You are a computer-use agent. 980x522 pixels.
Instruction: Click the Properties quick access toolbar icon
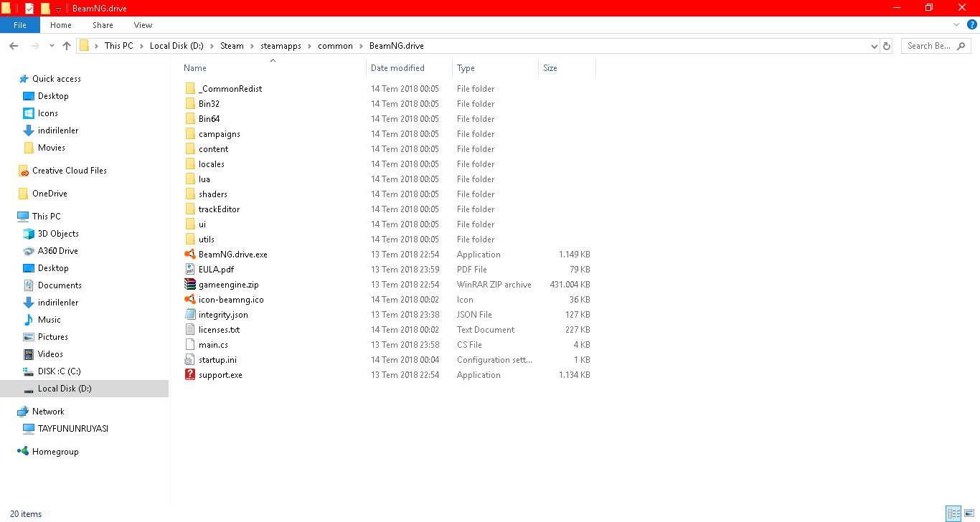[29, 8]
